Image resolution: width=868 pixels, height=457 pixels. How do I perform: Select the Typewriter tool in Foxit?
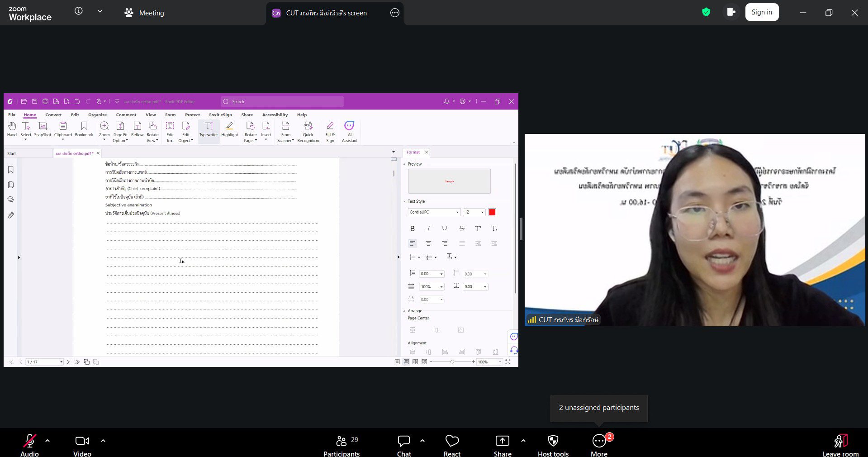(x=209, y=130)
